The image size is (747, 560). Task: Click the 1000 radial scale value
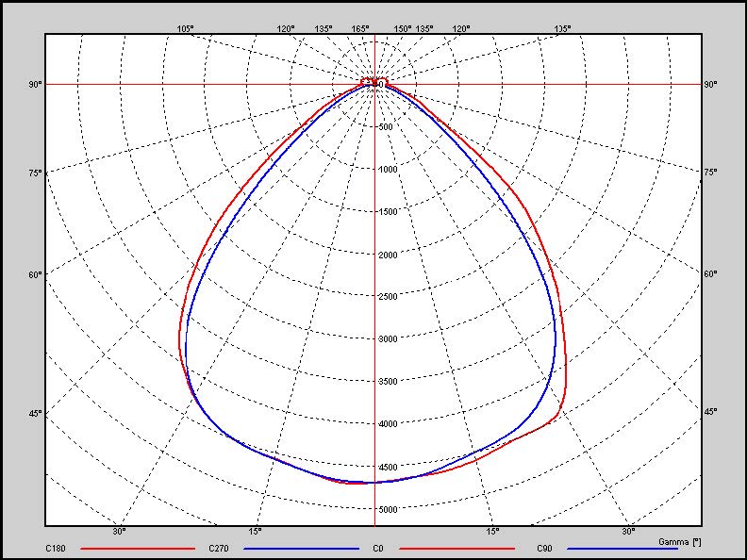click(x=388, y=169)
